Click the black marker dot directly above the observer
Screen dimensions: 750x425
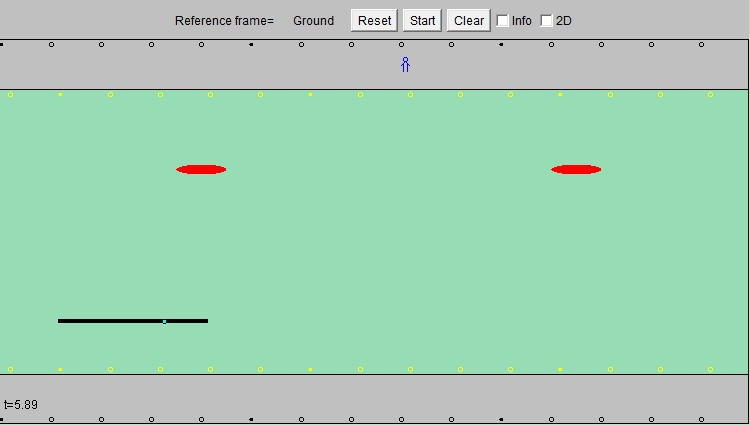click(402, 44)
